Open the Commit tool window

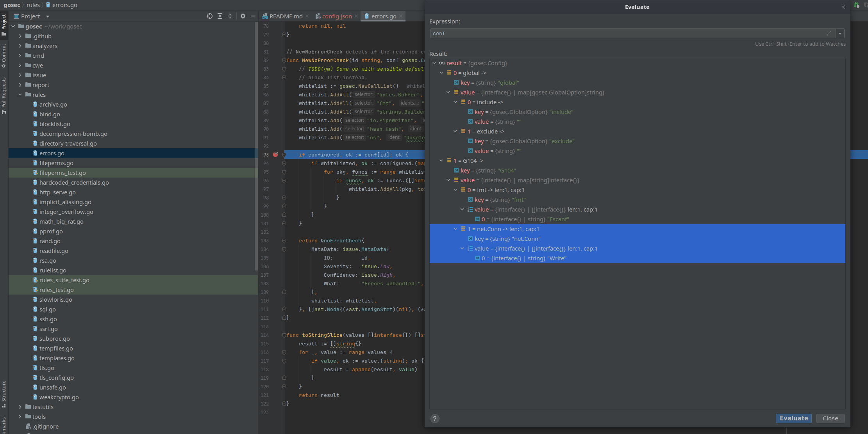4,55
